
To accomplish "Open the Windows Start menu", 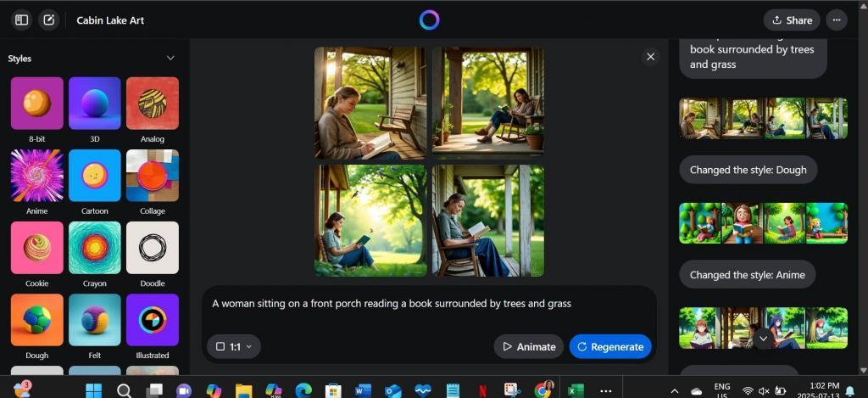I will (94, 390).
